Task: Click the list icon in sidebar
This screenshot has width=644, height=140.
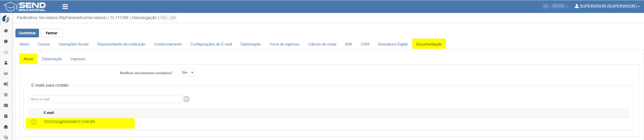Action: pyautogui.click(x=6, y=95)
